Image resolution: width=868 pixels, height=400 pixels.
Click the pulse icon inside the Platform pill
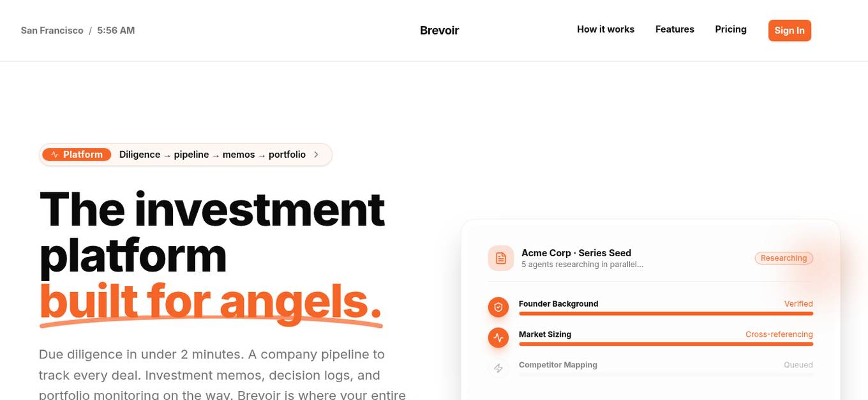click(x=54, y=154)
